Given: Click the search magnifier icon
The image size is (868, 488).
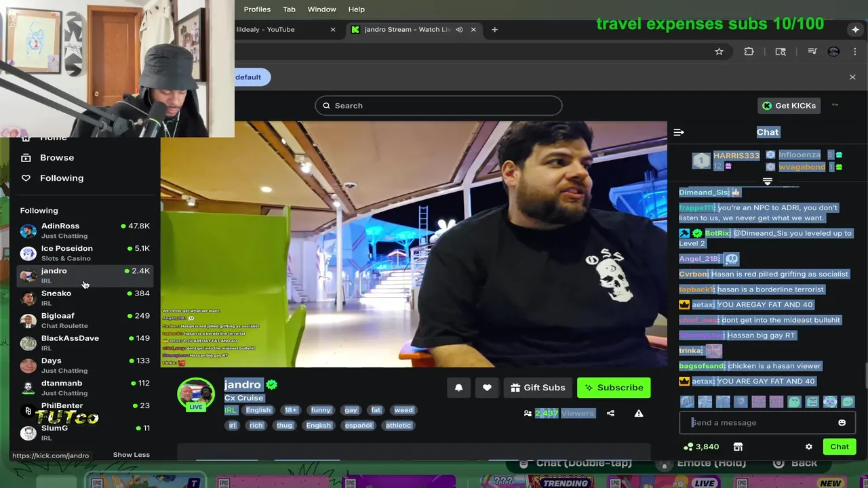Looking at the screenshot, I should click(x=326, y=106).
